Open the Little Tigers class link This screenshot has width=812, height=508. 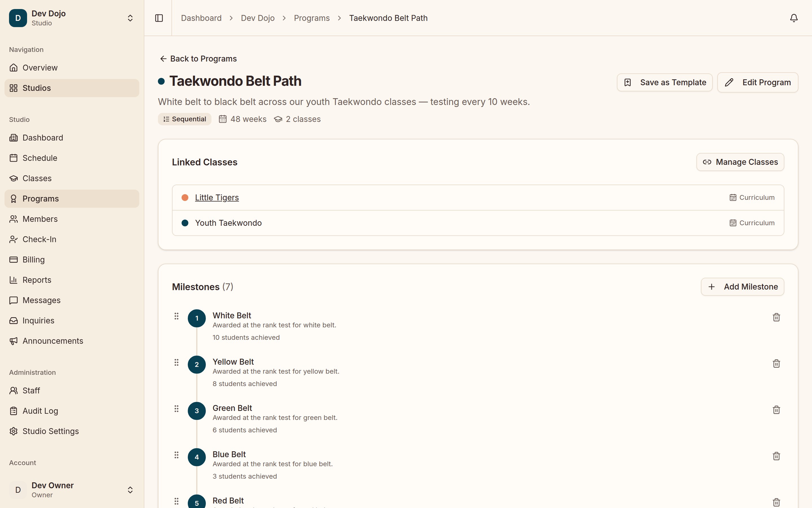point(217,198)
